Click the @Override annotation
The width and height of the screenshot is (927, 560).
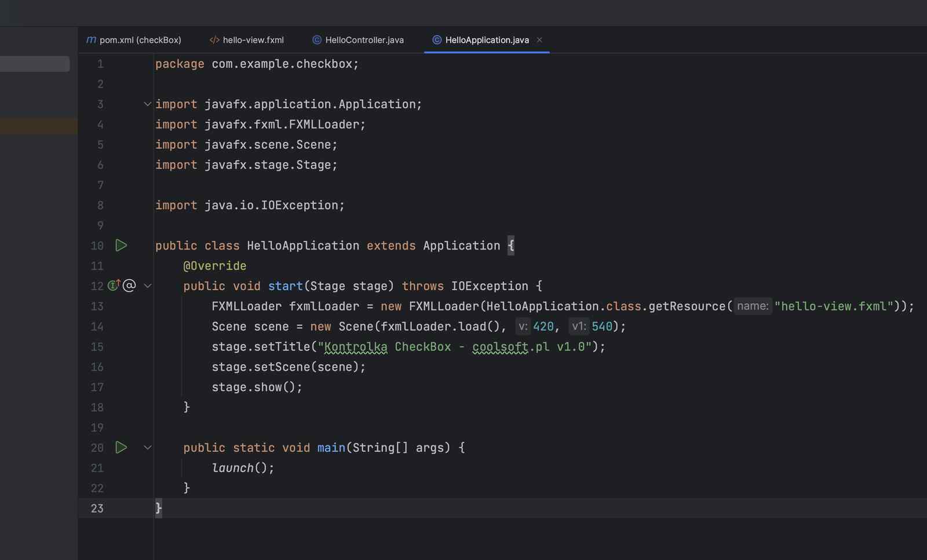215,266
